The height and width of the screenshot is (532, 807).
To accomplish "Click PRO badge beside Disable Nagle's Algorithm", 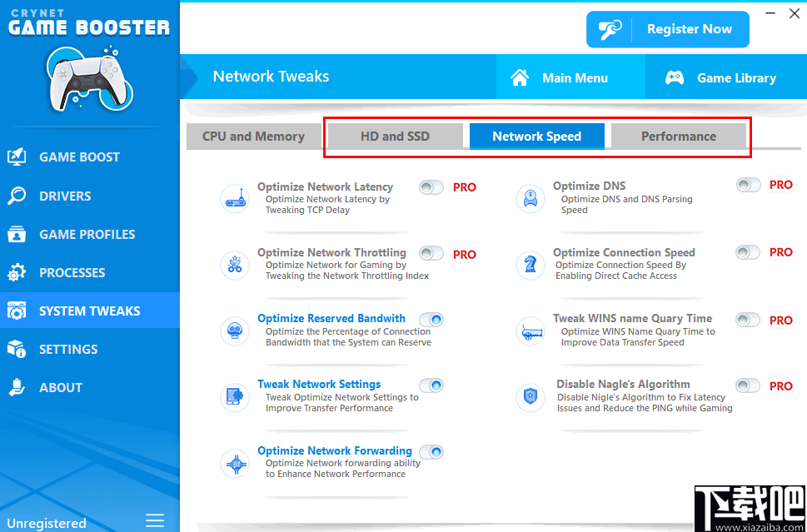I will (780, 385).
